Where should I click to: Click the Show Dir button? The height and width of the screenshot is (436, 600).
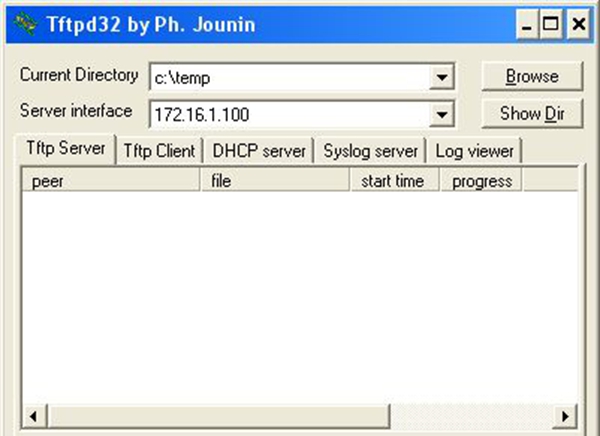(532, 113)
